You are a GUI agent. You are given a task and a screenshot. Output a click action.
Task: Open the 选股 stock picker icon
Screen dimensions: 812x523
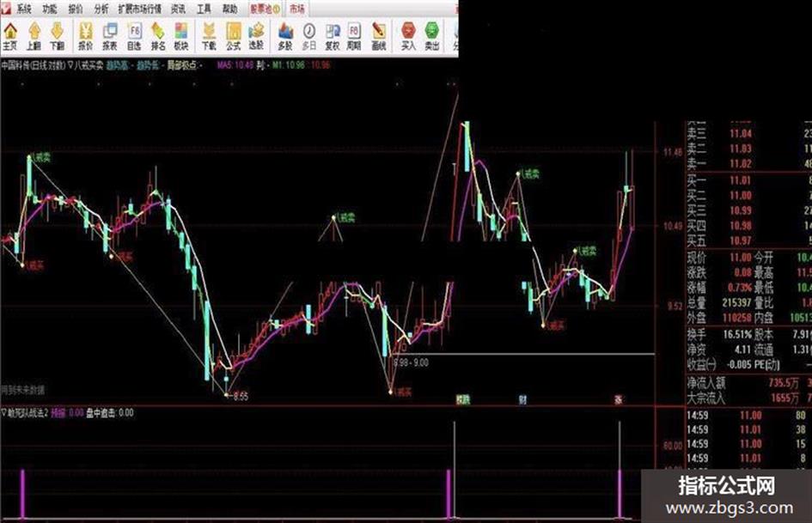[x=256, y=37]
